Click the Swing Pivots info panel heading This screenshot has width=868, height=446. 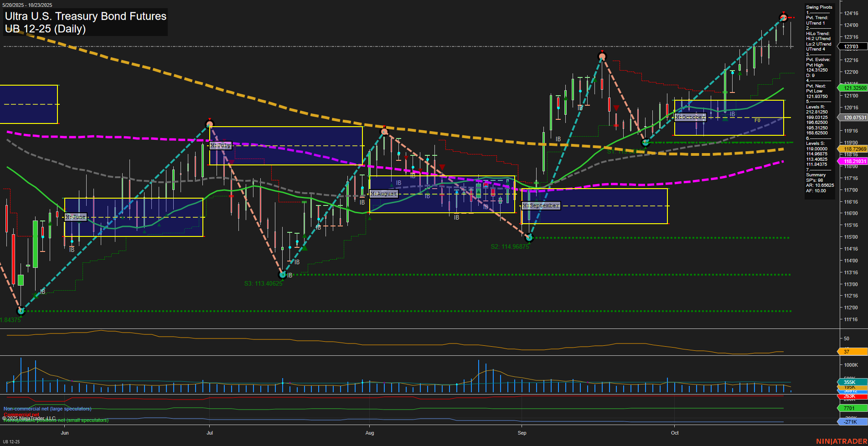coord(819,7)
